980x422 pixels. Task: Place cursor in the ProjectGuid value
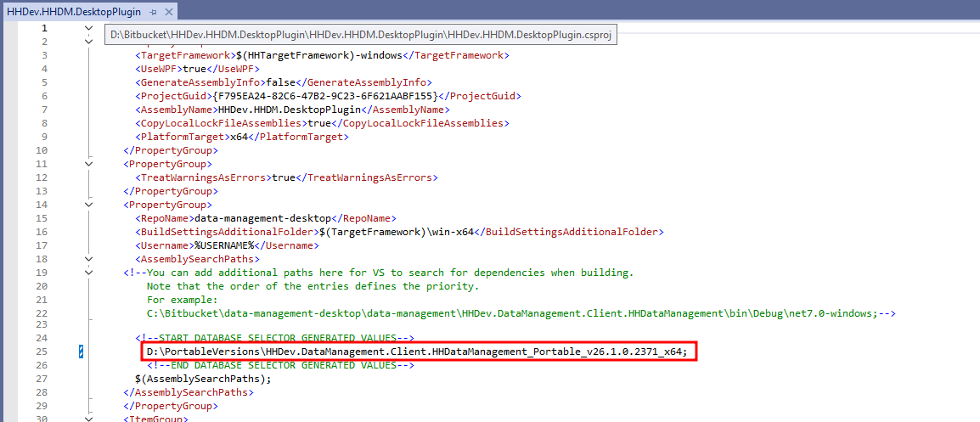(324, 96)
